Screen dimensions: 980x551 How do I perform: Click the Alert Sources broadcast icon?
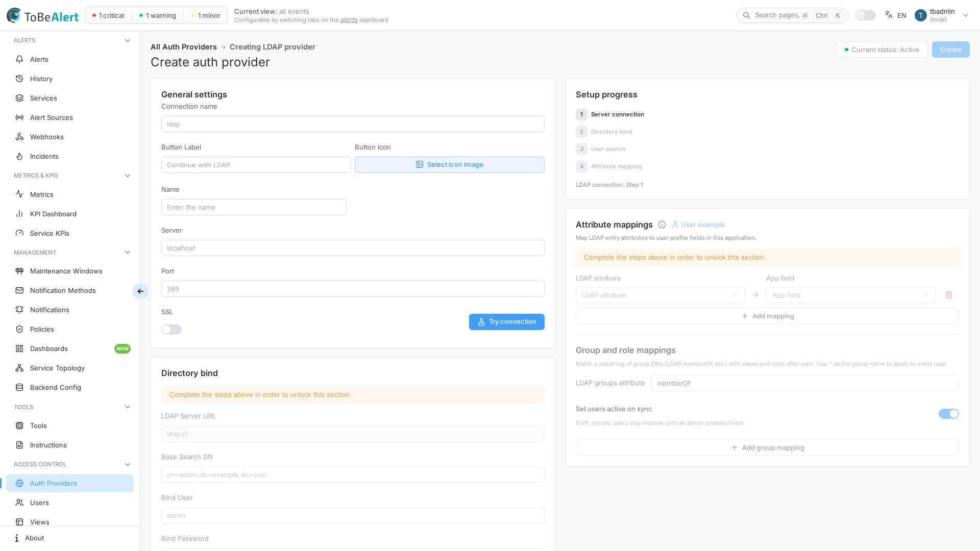point(19,117)
